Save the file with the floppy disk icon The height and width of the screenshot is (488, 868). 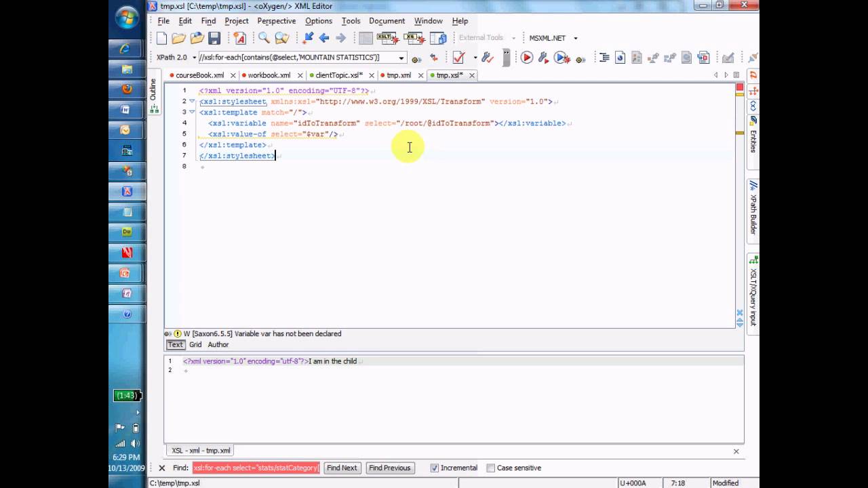214,38
